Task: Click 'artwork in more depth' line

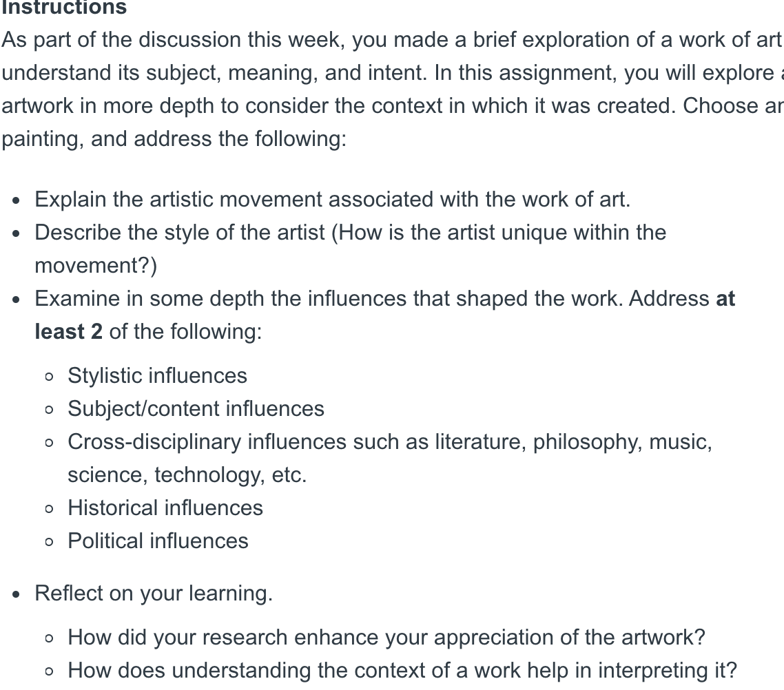Action: pos(392,105)
